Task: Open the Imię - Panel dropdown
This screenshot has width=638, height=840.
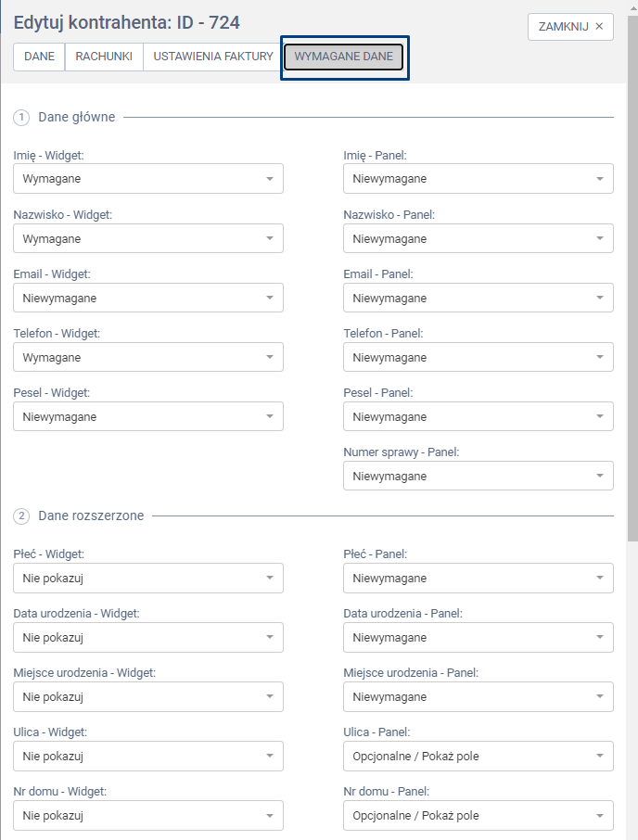Action: (x=478, y=179)
